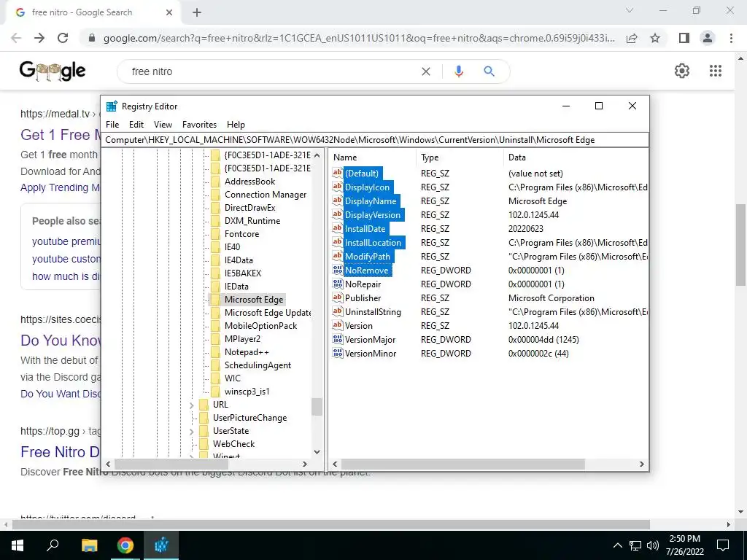Select the InstallDate value name

pos(365,228)
